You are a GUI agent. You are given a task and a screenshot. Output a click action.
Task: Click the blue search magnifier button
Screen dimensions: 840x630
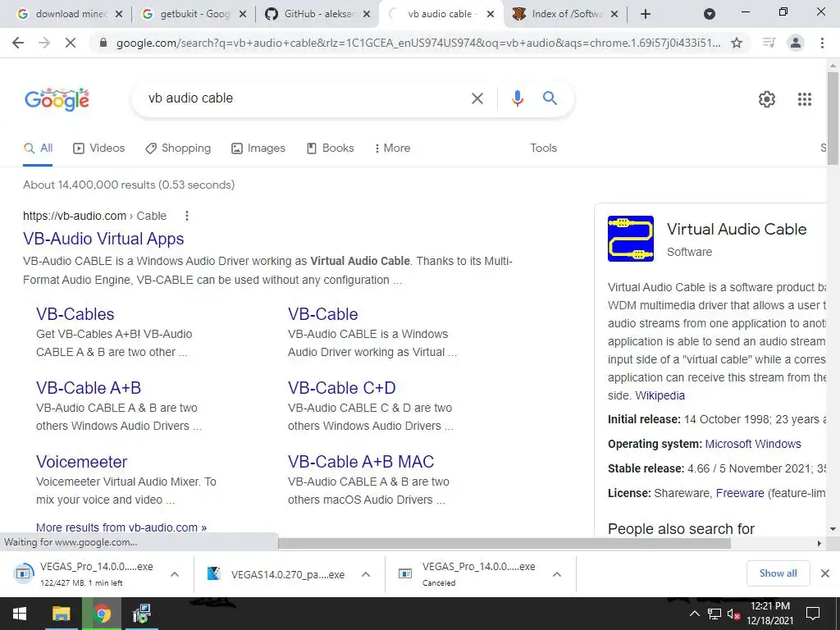point(550,98)
